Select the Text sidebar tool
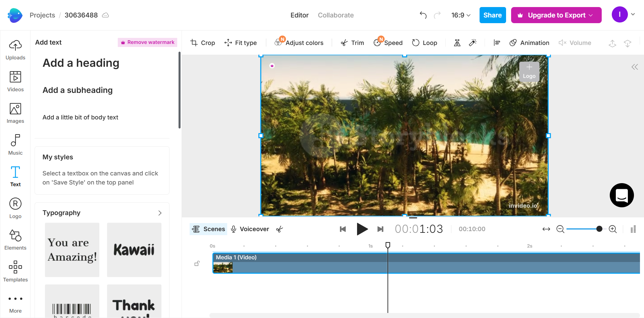Viewport: 644px width, 318px height. click(15, 176)
